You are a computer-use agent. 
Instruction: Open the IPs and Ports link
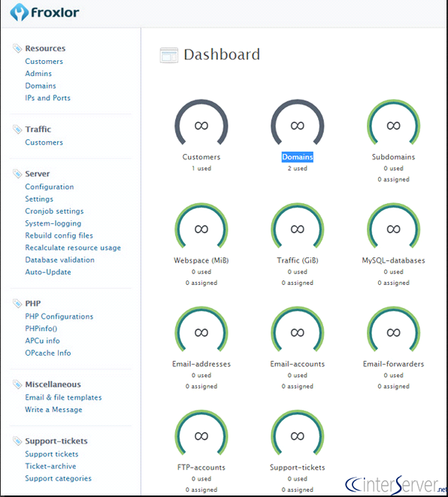[x=48, y=98]
